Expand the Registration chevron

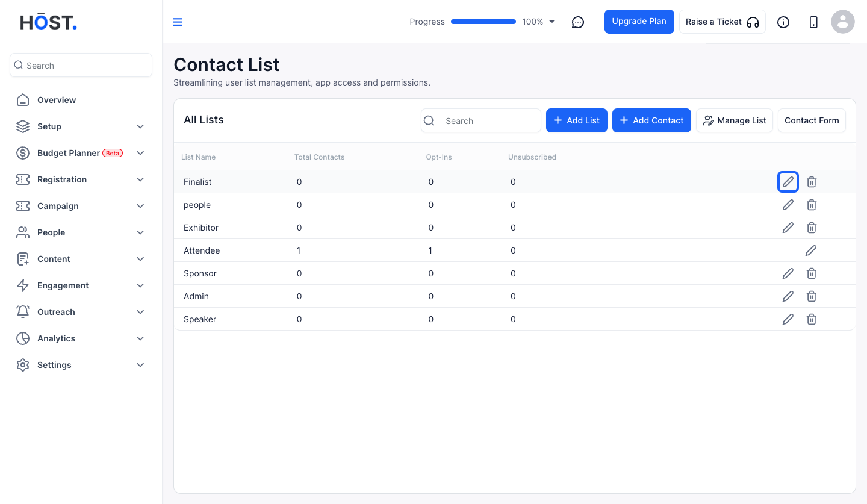[140, 179]
